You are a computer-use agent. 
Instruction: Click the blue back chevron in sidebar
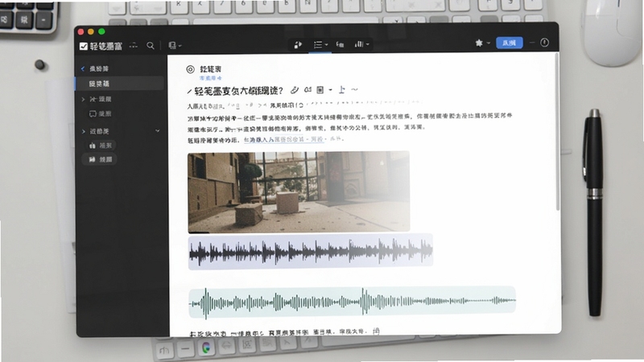click(x=83, y=68)
